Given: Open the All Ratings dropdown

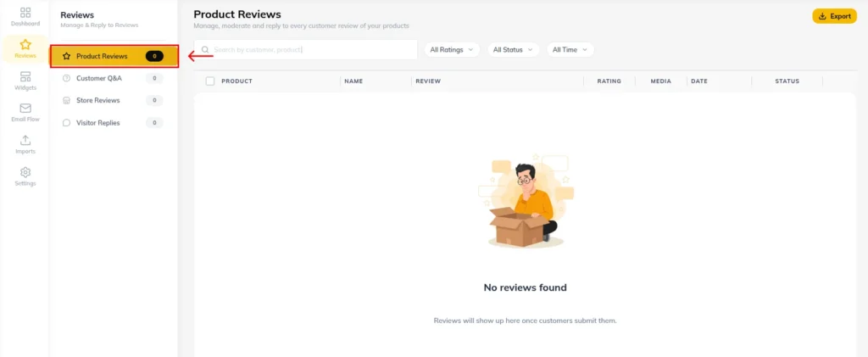Looking at the screenshot, I should tap(452, 50).
